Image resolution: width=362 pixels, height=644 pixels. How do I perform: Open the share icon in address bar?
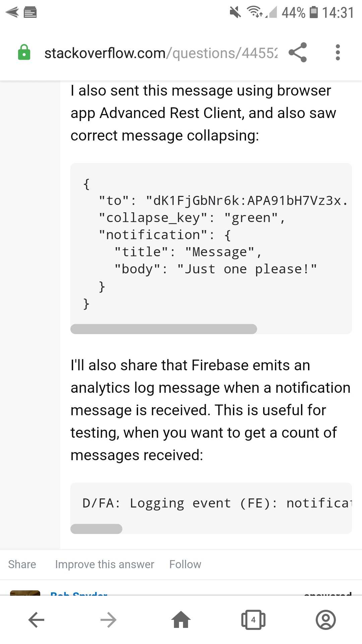click(x=298, y=52)
